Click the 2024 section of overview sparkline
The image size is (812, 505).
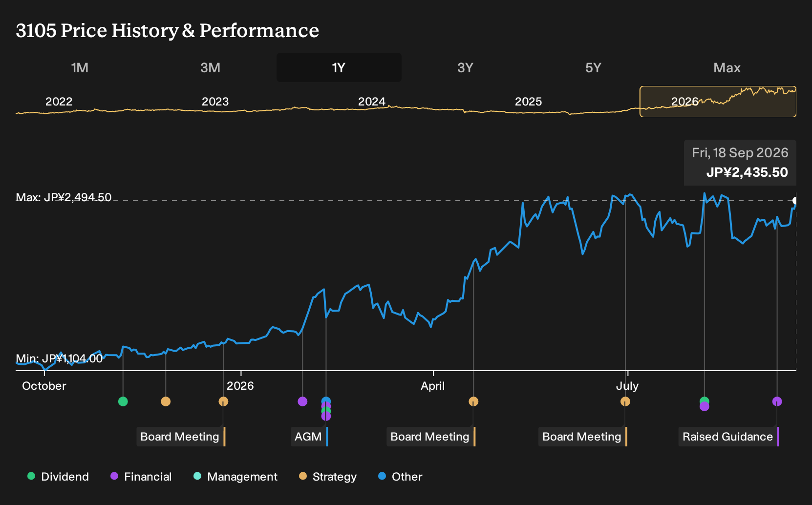click(x=372, y=102)
